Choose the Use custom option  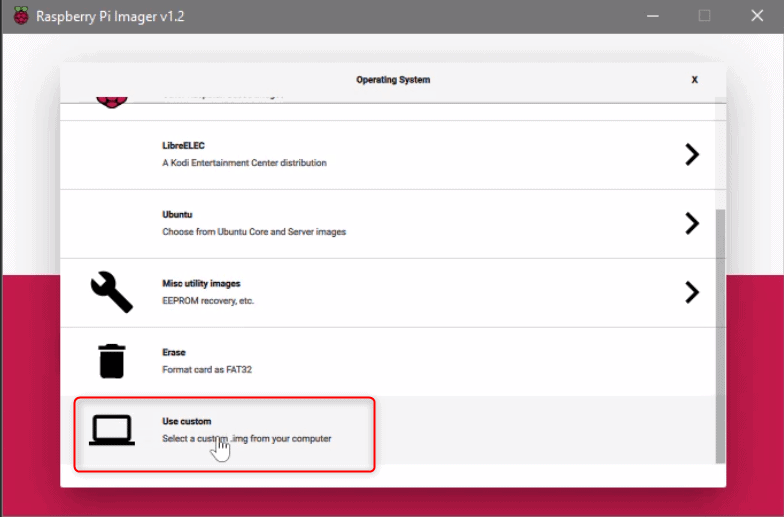tap(388, 430)
